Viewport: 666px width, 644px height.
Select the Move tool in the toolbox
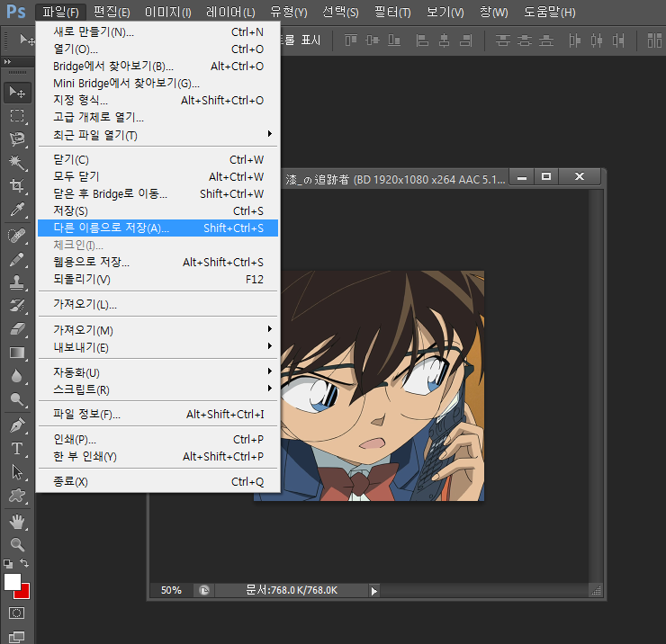17,92
